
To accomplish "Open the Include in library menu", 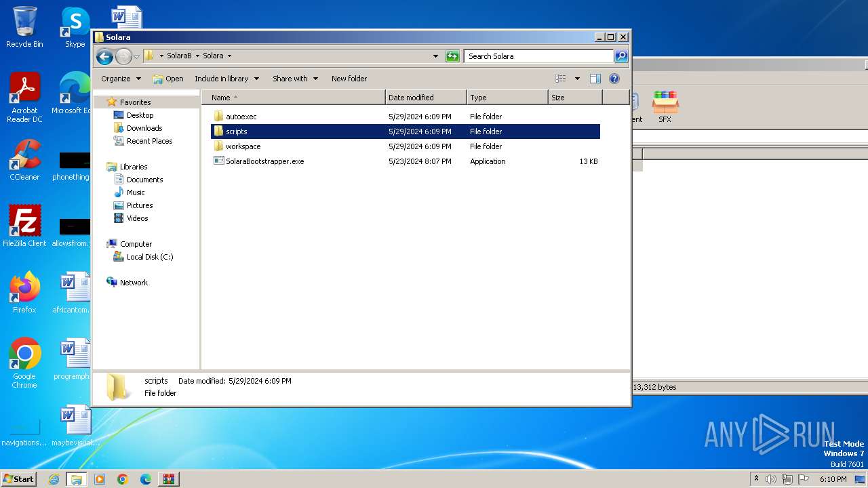I will [x=226, y=79].
